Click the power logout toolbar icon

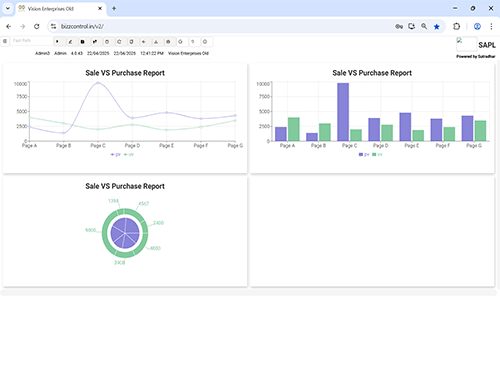pyautogui.click(x=205, y=42)
